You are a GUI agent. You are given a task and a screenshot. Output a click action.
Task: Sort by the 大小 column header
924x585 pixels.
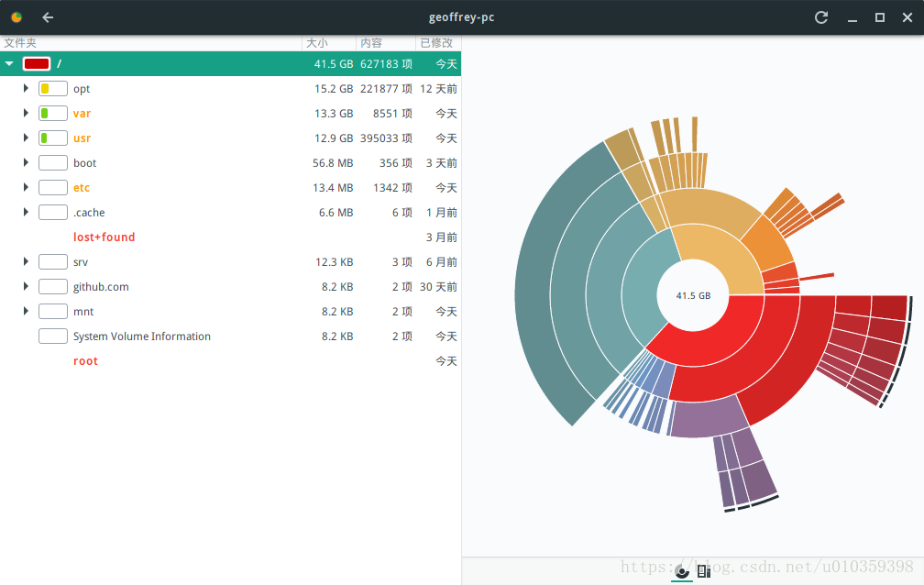coord(329,43)
